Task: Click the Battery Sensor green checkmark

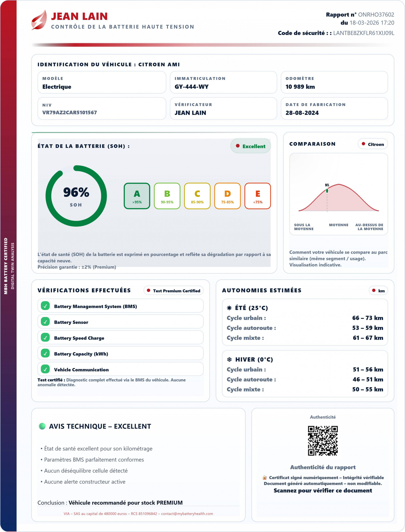Action: pos(45,322)
